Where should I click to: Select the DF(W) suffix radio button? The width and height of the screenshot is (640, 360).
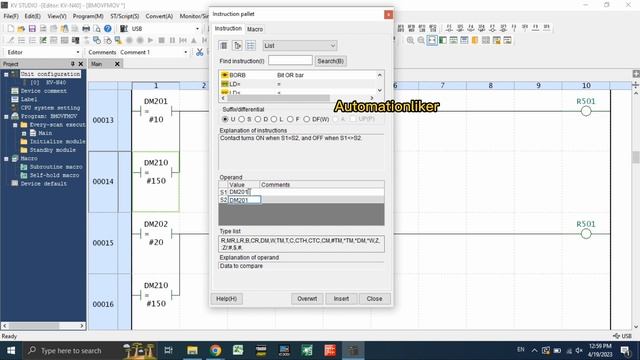coord(306,119)
